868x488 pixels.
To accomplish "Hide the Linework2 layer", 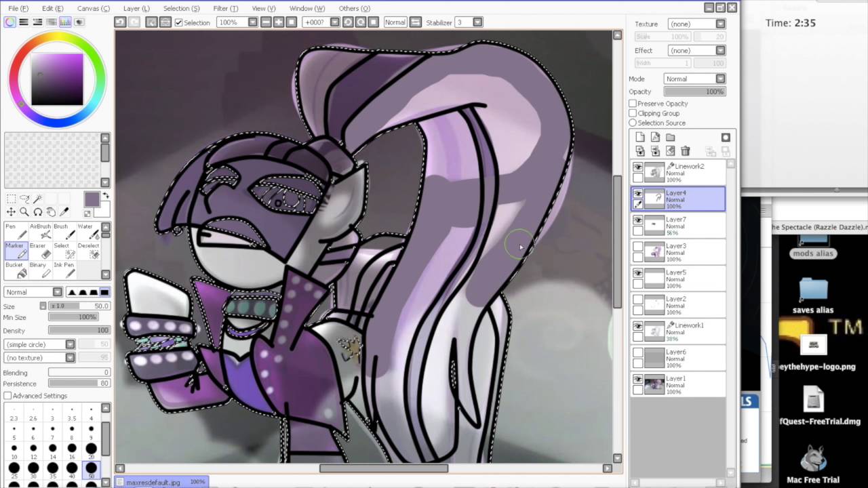I will pyautogui.click(x=638, y=167).
